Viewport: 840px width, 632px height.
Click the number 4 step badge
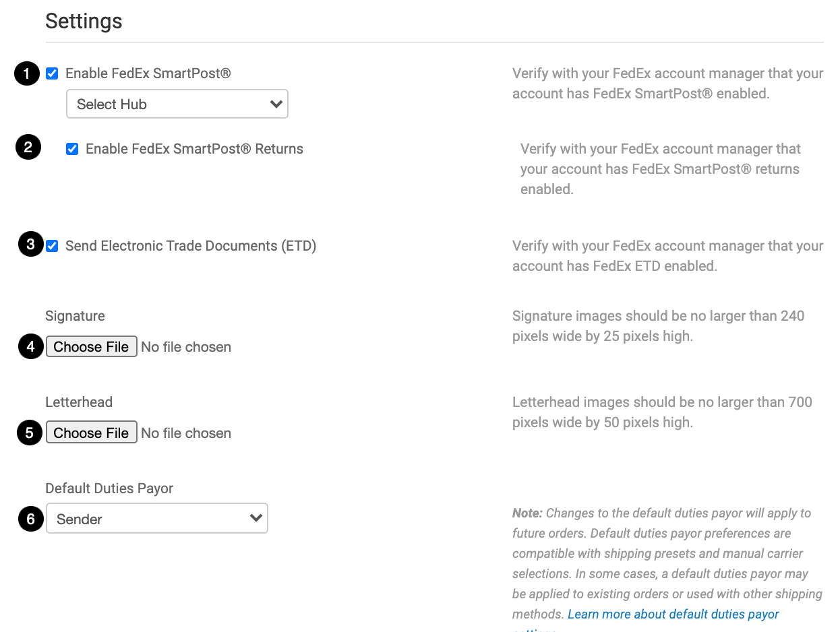pos(30,347)
